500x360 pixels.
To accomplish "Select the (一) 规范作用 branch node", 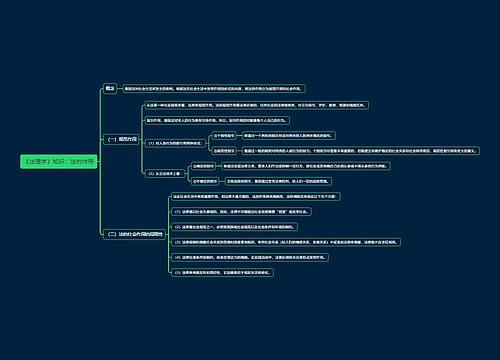I will 121,139.
